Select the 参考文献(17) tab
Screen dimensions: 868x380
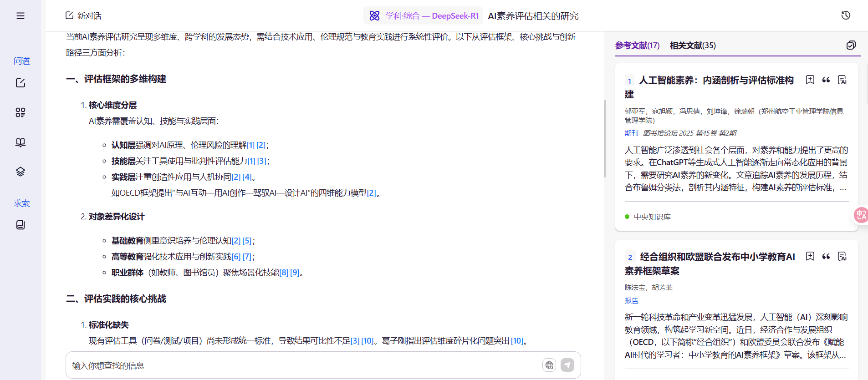637,46
